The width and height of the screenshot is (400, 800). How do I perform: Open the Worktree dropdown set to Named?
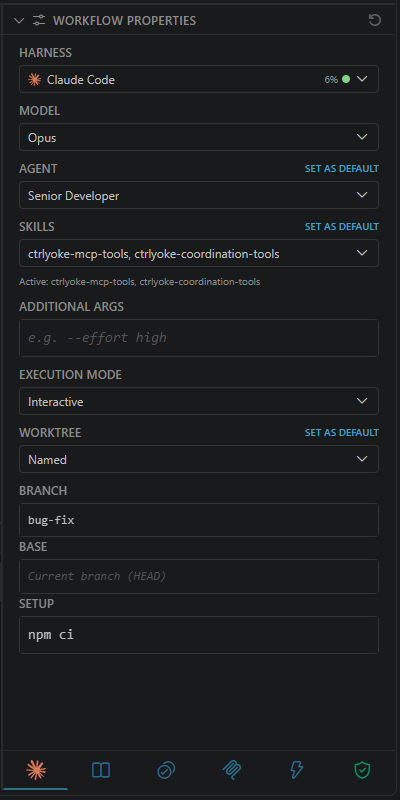tap(199, 459)
